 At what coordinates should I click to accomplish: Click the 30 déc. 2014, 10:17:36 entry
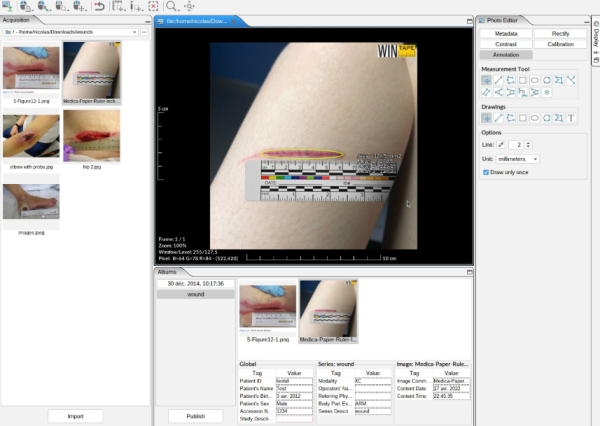[196, 284]
